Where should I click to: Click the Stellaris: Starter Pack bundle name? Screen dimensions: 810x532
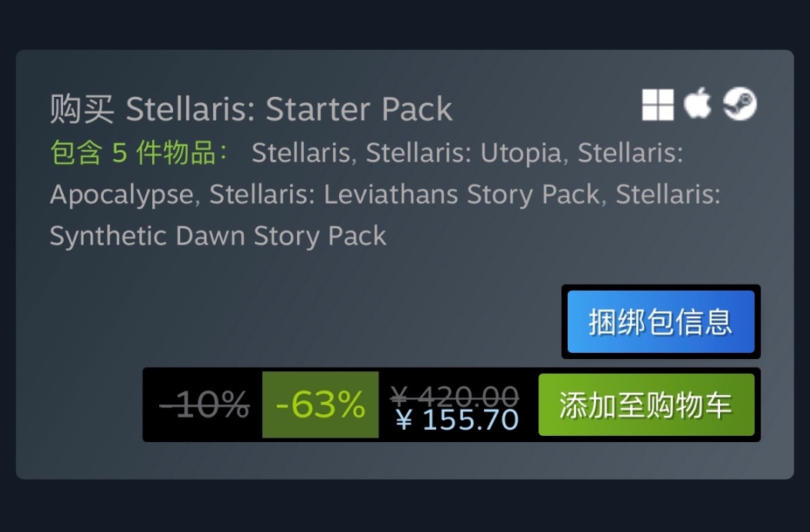click(x=289, y=110)
